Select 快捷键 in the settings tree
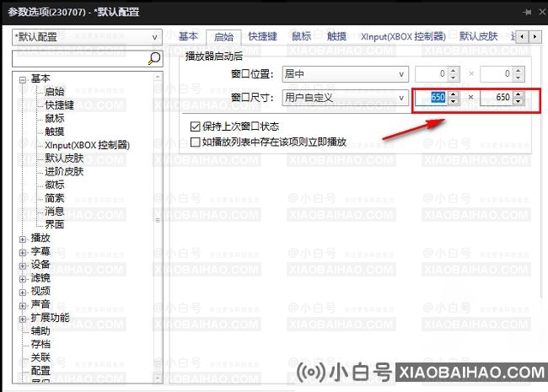 pos(59,105)
